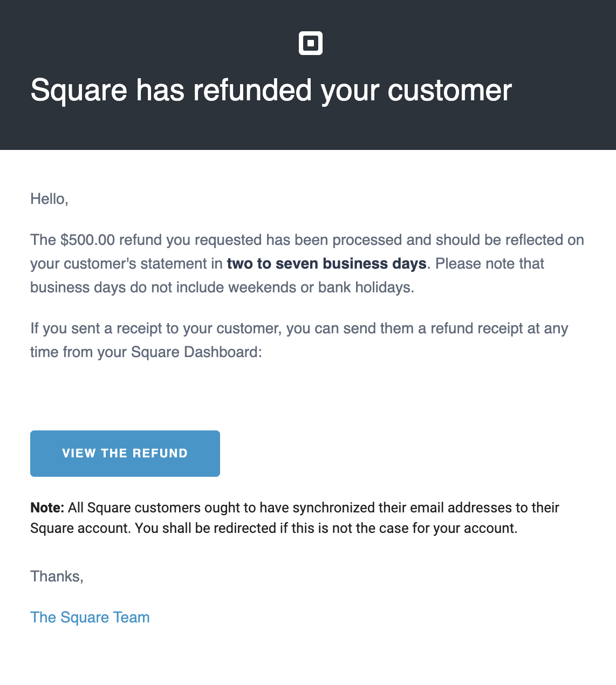This screenshot has height=685, width=616.
Task: Click the $500.00 refund amount
Action: pos(87,240)
